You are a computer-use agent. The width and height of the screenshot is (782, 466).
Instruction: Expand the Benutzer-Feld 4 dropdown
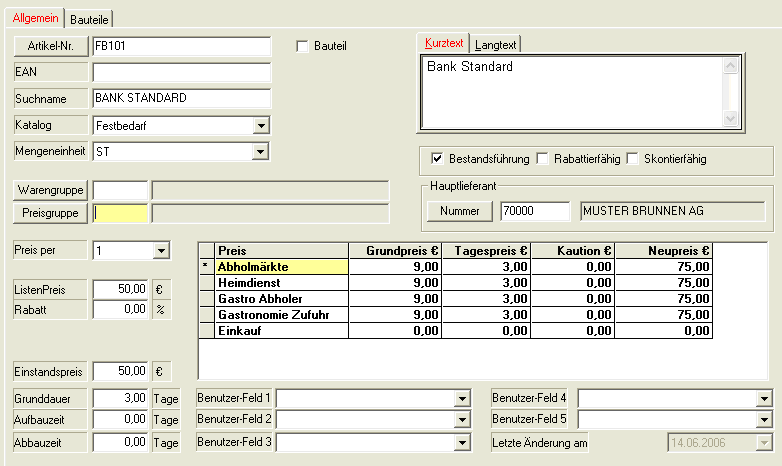pyautogui.click(x=764, y=398)
